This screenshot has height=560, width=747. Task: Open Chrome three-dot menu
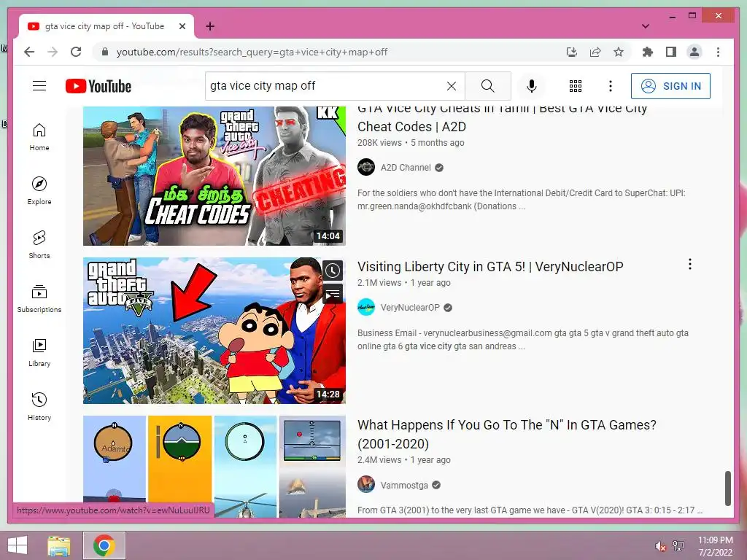(718, 52)
